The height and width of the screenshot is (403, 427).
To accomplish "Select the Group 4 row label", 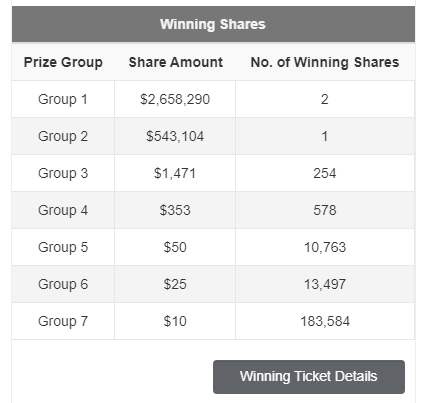I will [x=63, y=210].
